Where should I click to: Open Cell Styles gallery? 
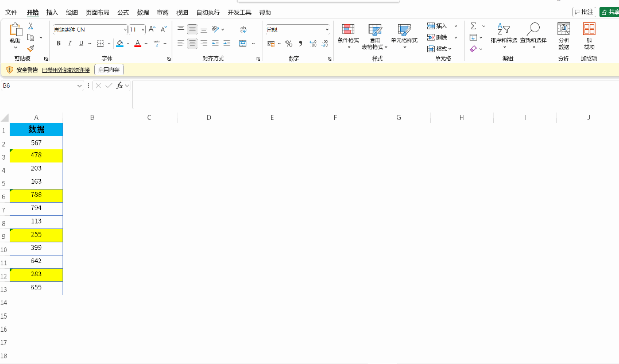pyautogui.click(x=404, y=36)
